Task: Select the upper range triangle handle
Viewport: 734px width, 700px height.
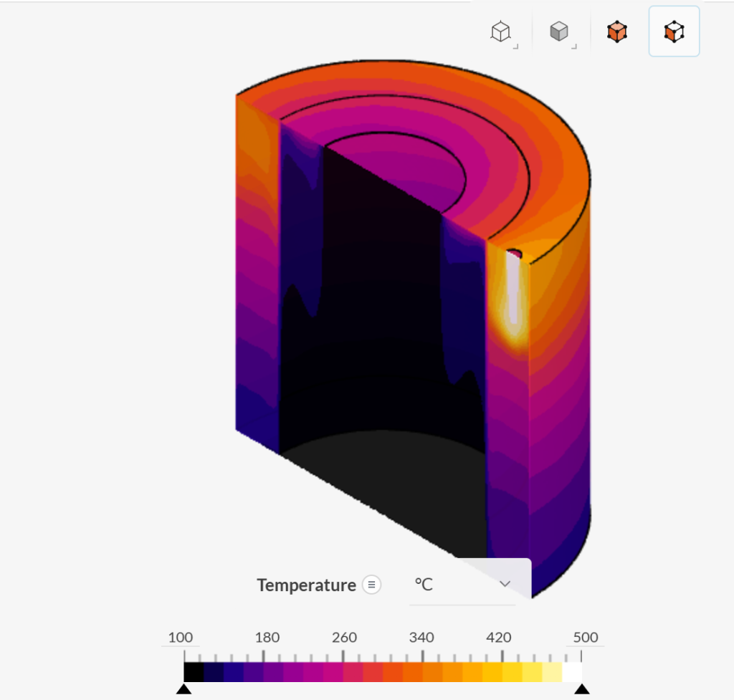Action: 582,689
